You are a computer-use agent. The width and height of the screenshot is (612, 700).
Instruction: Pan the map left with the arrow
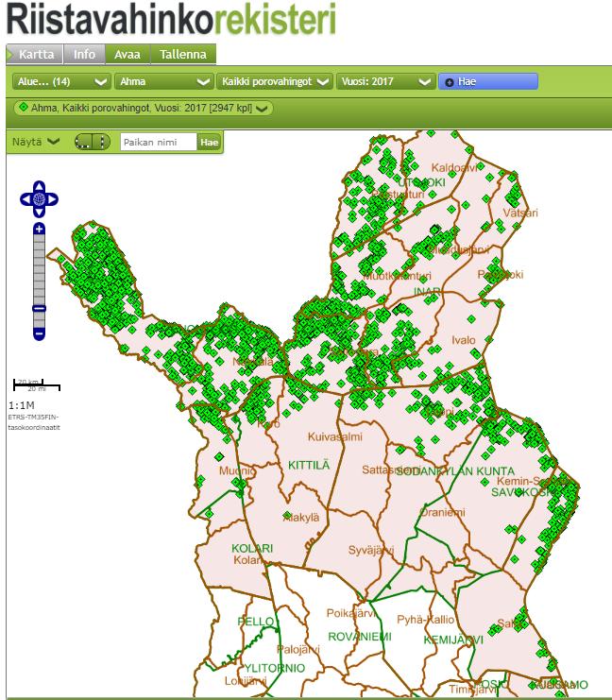click(25, 199)
